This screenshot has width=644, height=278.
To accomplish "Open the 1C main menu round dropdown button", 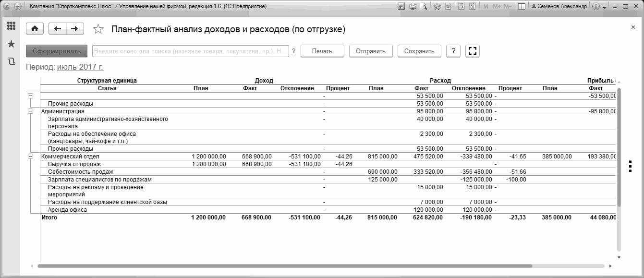I will click(x=17, y=7).
